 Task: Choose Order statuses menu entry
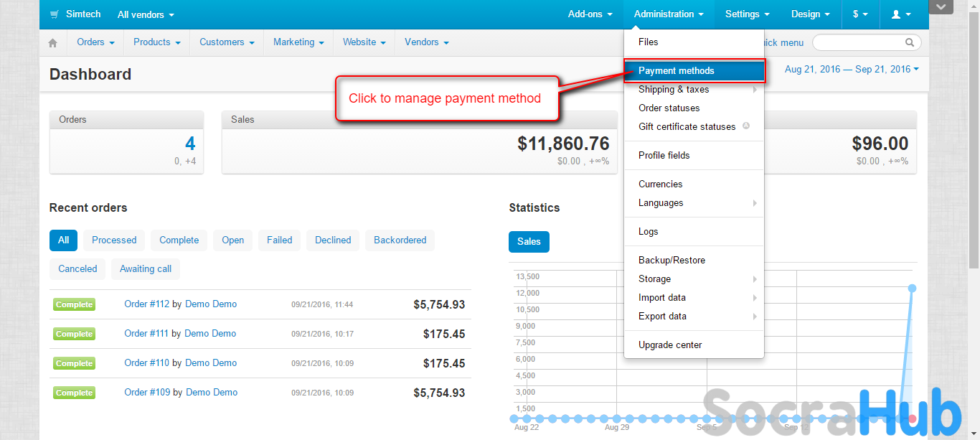pyautogui.click(x=669, y=108)
